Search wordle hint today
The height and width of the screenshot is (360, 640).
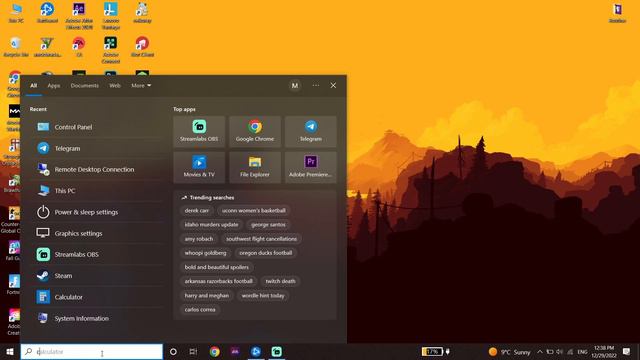click(263, 296)
